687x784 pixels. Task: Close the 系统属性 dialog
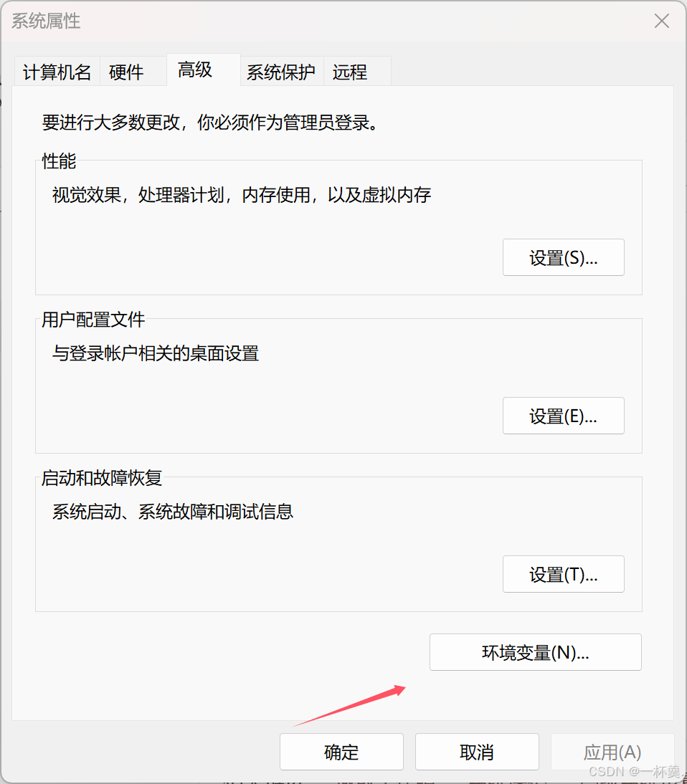pos(661,21)
